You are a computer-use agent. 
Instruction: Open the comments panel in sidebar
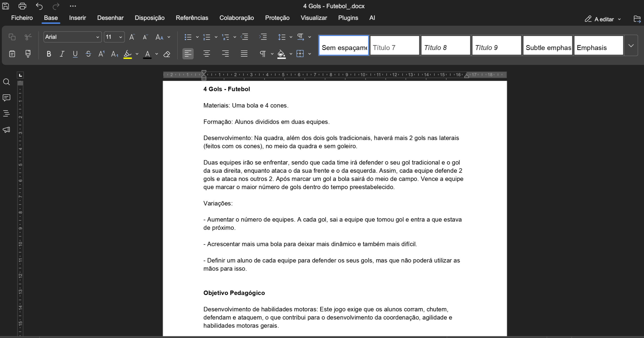(x=6, y=98)
